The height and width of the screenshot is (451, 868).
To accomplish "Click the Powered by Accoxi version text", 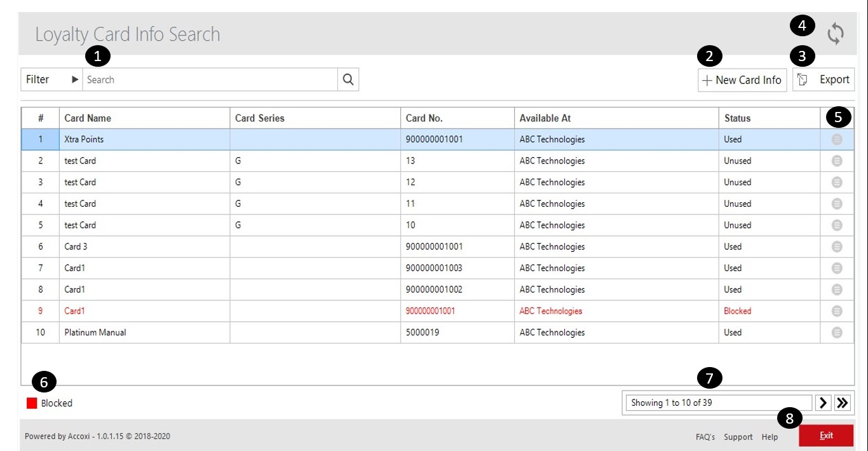I will click(97, 436).
